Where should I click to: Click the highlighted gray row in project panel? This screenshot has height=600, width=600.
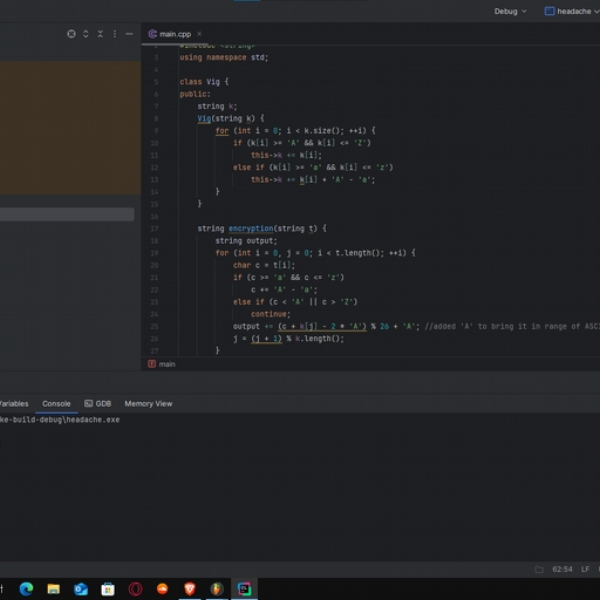click(67, 214)
